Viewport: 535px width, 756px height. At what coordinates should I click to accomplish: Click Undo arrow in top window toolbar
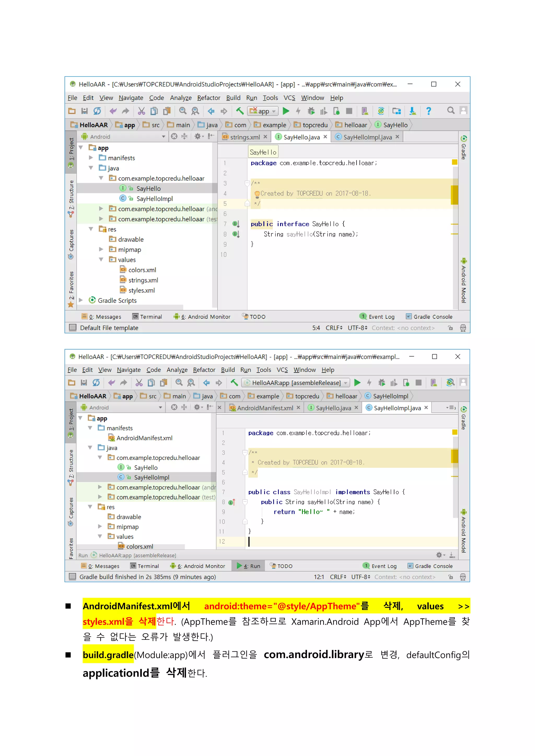pyautogui.click(x=113, y=111)
